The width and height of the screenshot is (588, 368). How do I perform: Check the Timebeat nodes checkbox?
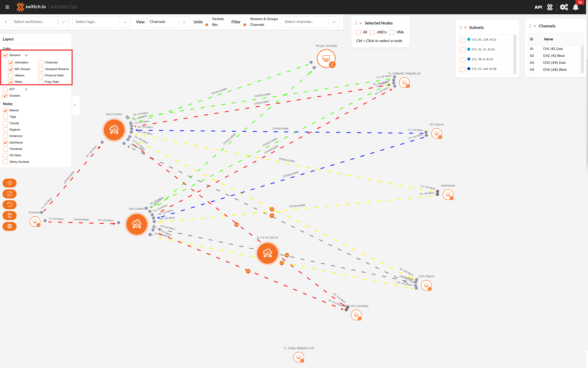click(x=5, y=149)
